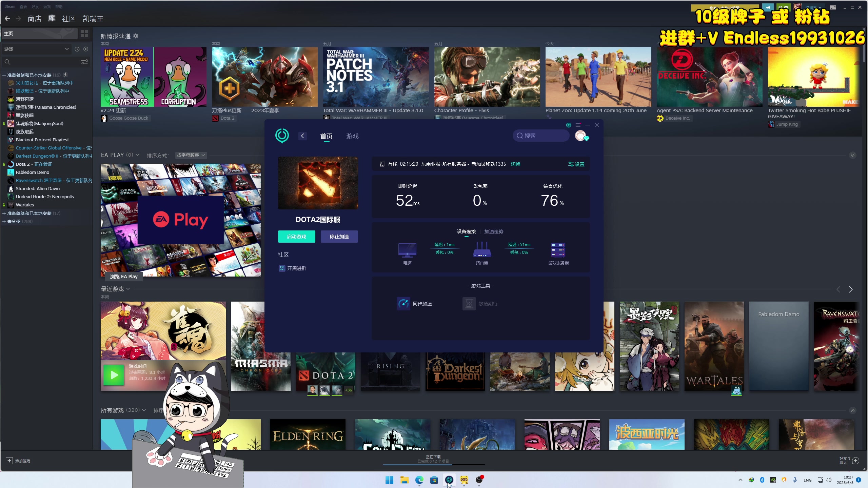This screenshot has height=488, width=868.
Task: Toggle shader pre-caching lightning icon in sidebar
Action: 66,75
